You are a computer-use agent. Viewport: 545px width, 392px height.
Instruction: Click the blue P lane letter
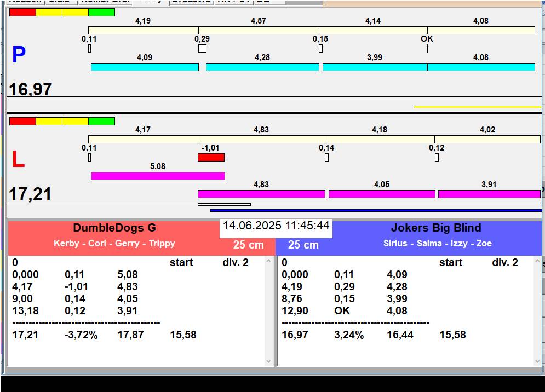(x=19, y=55)
